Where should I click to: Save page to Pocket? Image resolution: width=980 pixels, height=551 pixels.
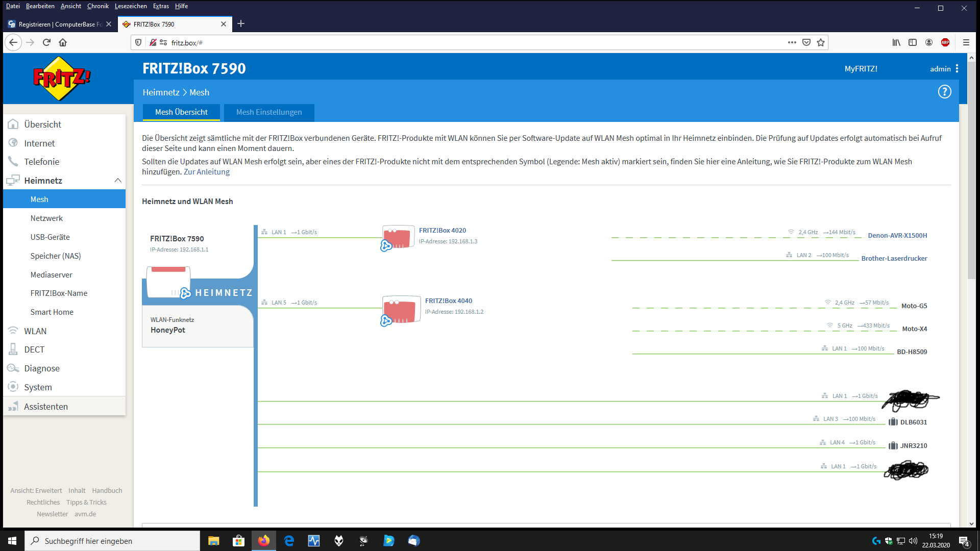(806, 43)
